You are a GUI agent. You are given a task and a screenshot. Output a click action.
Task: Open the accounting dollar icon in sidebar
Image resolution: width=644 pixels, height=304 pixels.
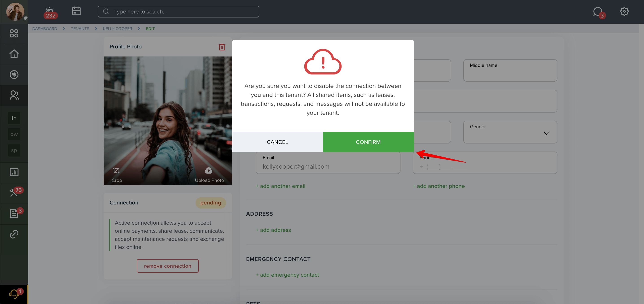coord(14,74)
